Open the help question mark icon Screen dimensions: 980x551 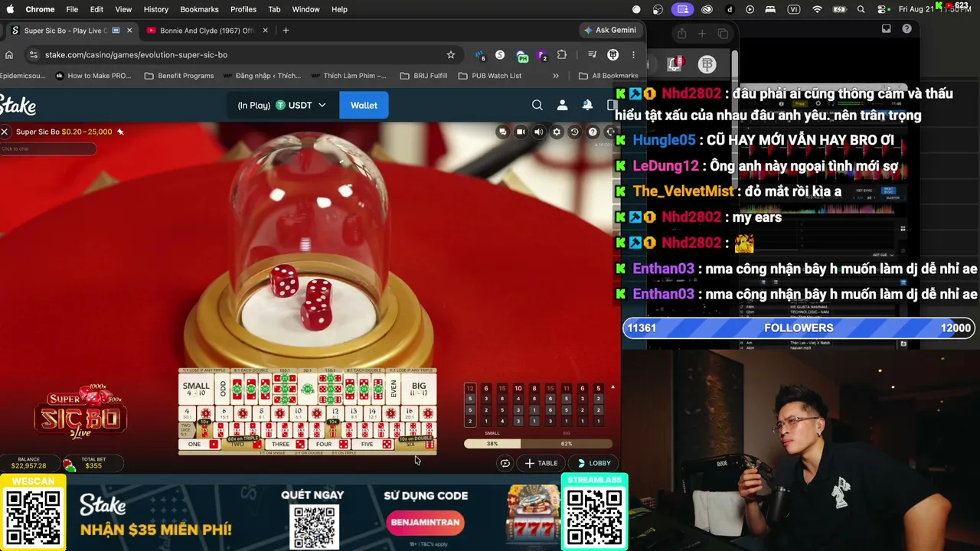pyautogui.click(x=593, y=132)
